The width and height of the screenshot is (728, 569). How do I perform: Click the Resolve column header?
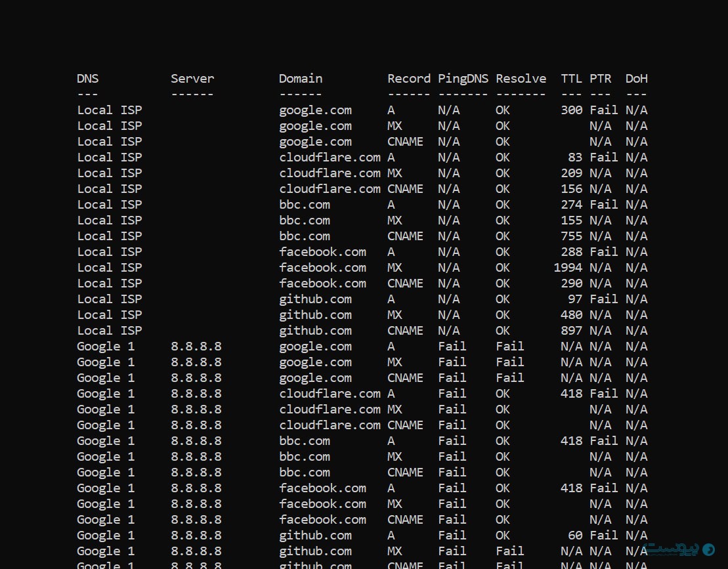click(521, 79)
